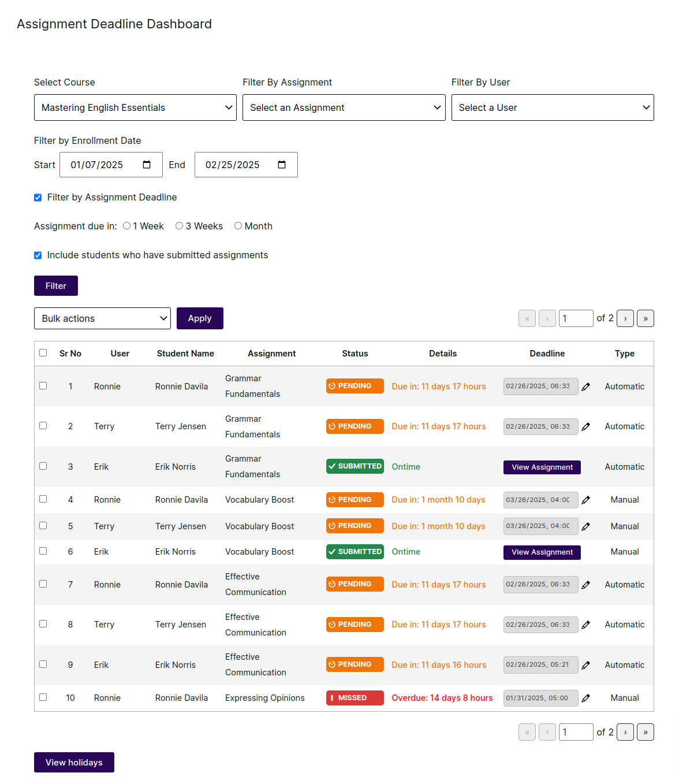
Task: Jump to last page in bottom pagination
Action: (645, 732)
